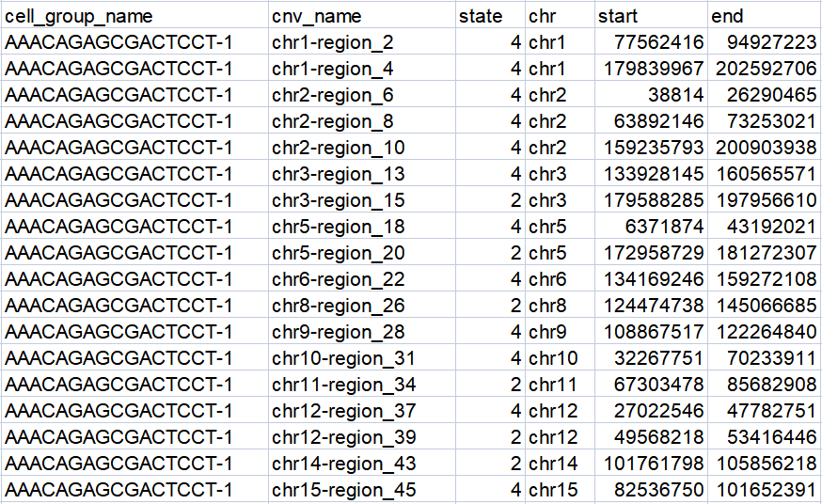Click cell chr8-region_26
The width and height of the screenshot is (822, 504).
362,305
